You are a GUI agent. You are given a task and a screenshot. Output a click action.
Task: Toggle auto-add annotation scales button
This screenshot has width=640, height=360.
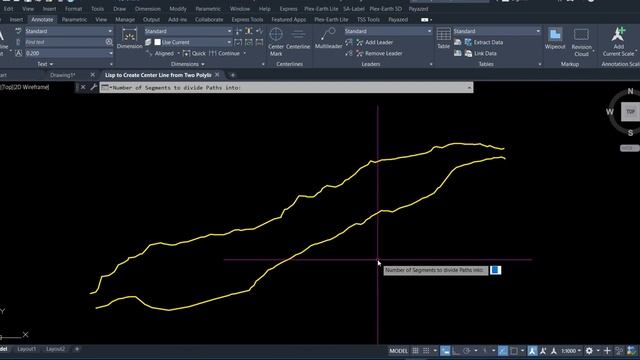coord(543,351)
